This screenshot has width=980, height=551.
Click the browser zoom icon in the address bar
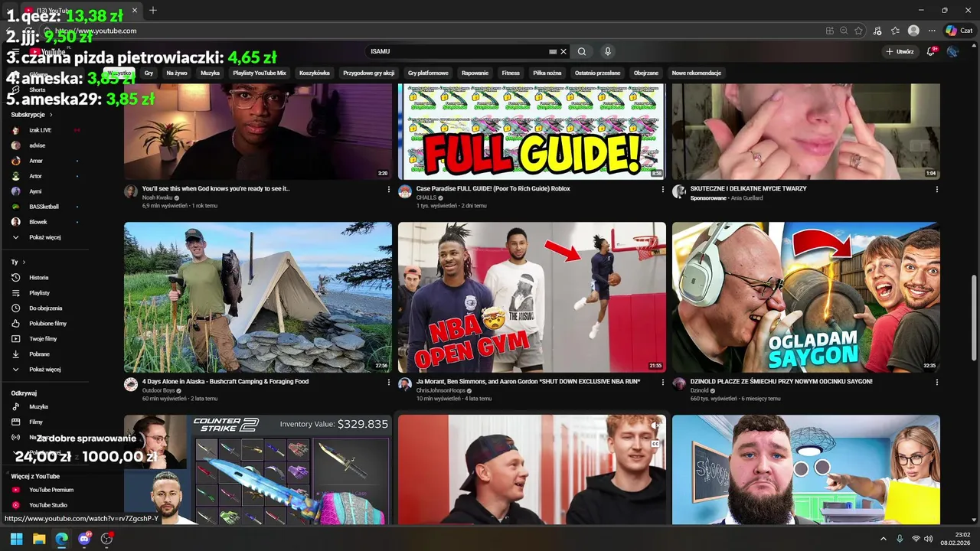click(844, 31)
